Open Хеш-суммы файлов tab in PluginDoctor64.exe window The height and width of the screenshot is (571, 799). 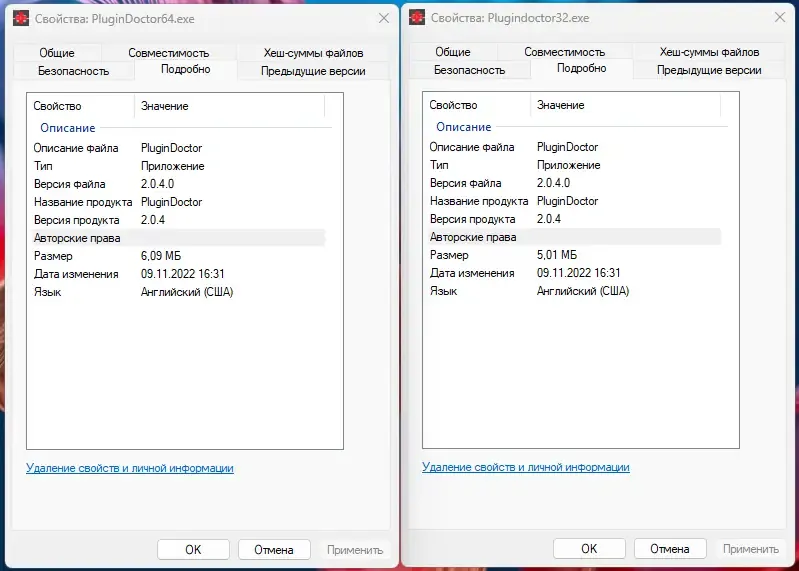coord(313,53)
